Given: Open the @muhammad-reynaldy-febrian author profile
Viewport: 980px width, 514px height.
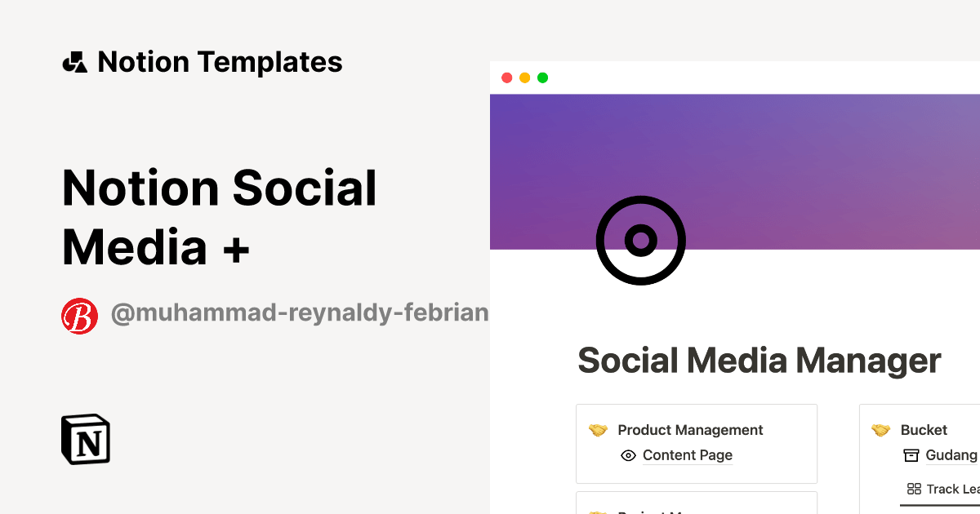Looking at the screenshot, I should point(299,314).
